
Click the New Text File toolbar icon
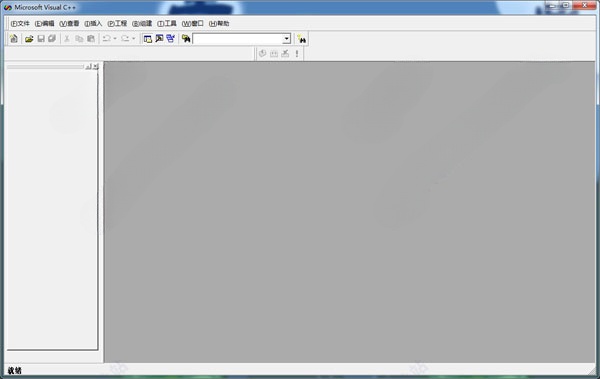point(14,39)
